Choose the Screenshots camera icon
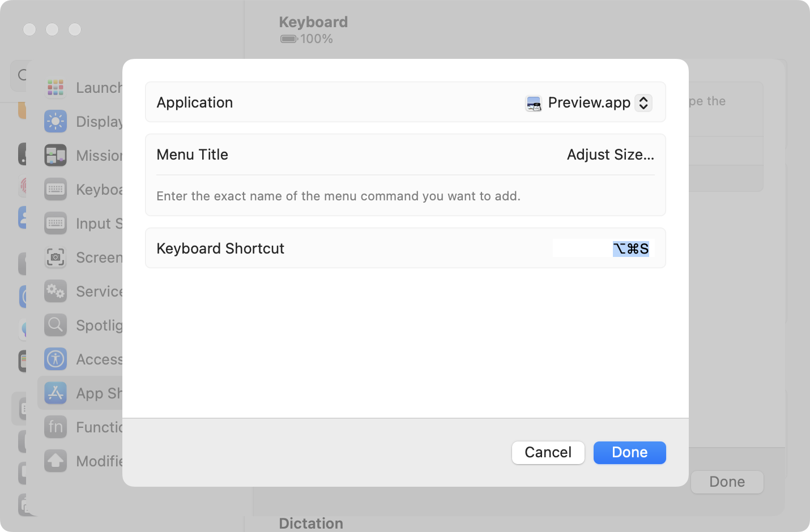Image resolution: width=810 pixels, height=532 pixels. pos(56,257)
